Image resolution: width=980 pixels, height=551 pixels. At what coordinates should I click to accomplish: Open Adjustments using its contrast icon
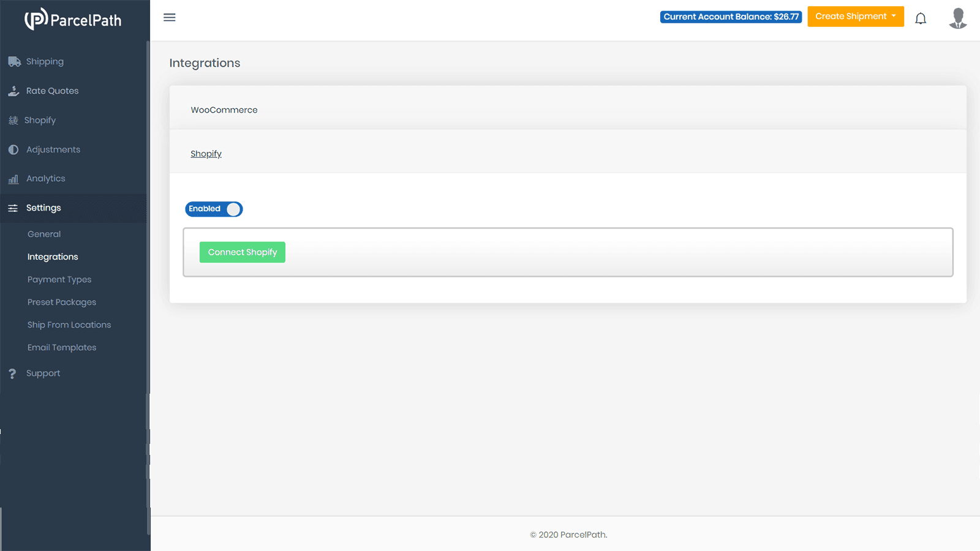pos(13,149)
